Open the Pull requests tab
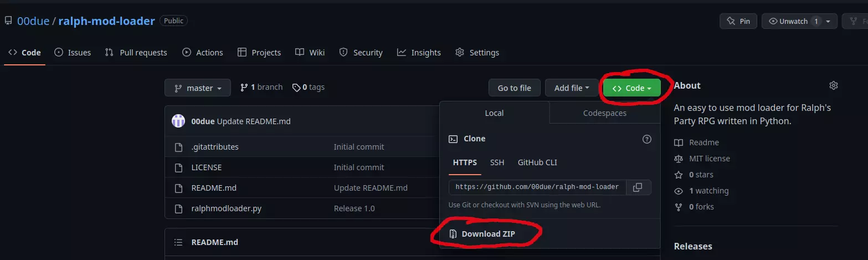The image size is (868, 260). pyautogui.click(x=136, y=52)
